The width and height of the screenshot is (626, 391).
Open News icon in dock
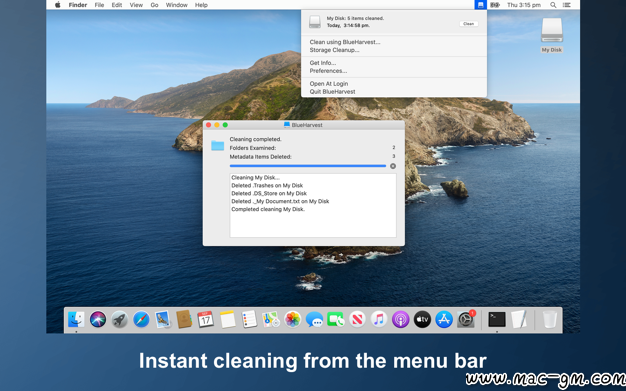tap(357, 320)
